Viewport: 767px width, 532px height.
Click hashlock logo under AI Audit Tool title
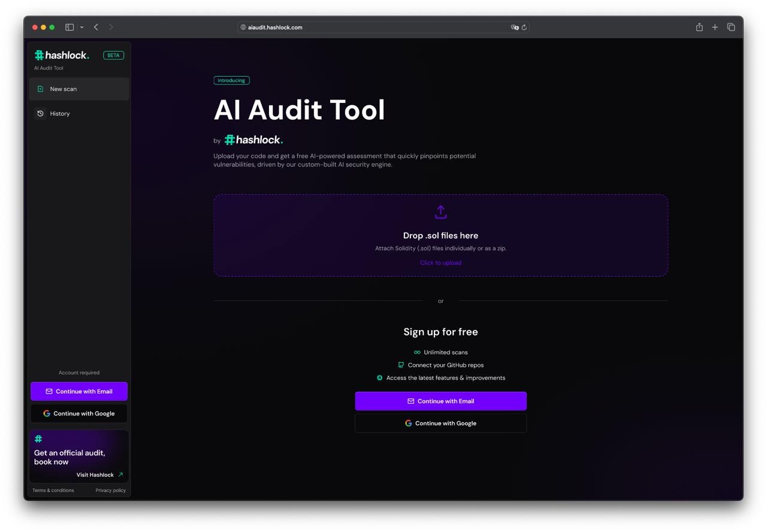coord(253,140)
